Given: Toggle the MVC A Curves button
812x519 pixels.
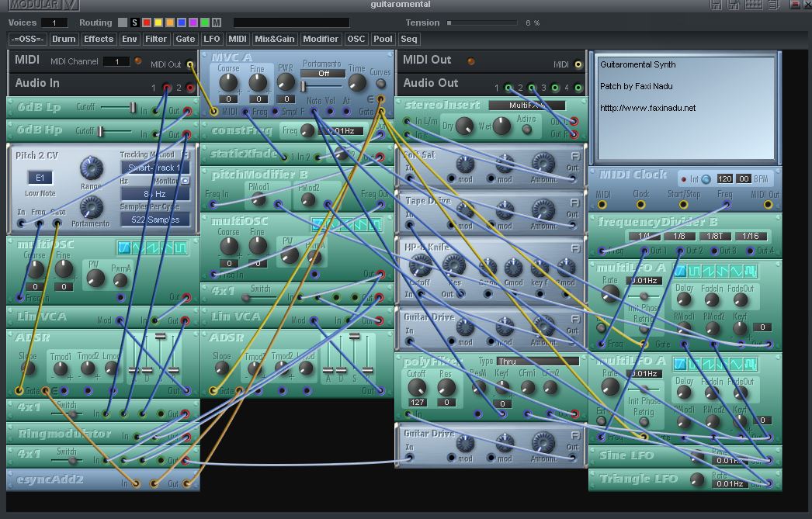Looking at the screenshot, I should [x=380, y=83].
